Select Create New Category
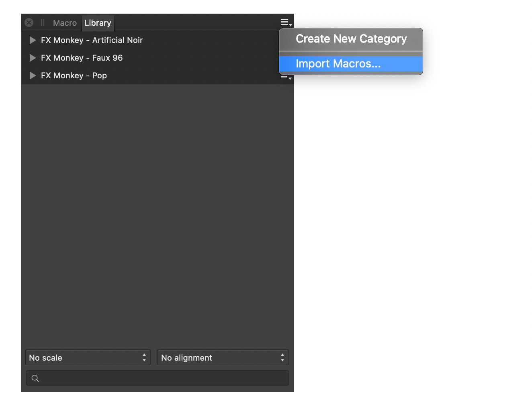The height and width of the screenshot is (404, 532). pyautogui.click(x=351, y=39)
